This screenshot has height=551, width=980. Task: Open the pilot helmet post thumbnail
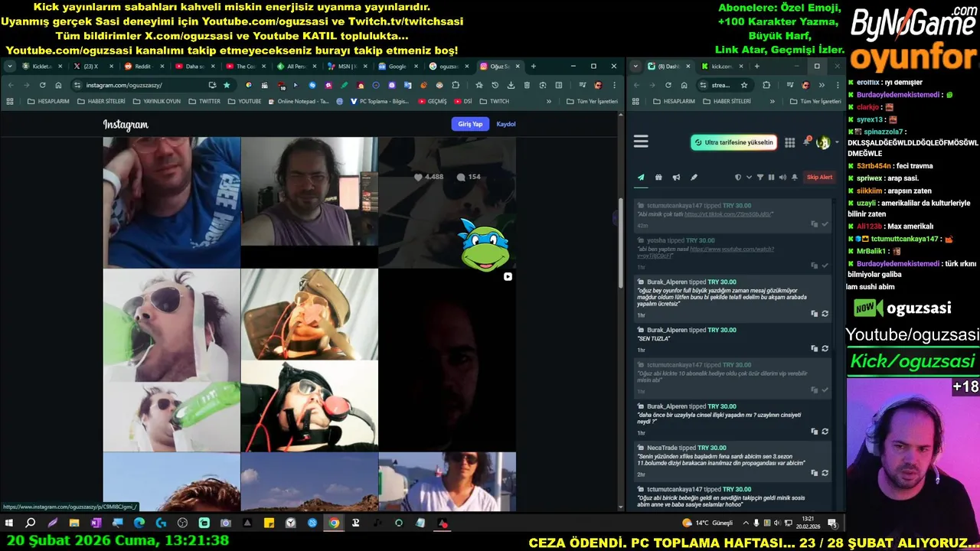pyautogui.click(x=309, y=360)
